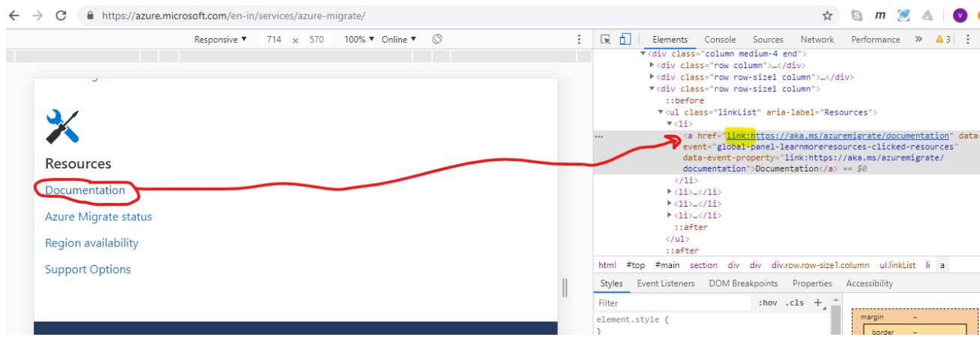The height and width of the screenshot is (337, 980).
Task: Select the DOM Breakpoints tab
Action: 742,283
